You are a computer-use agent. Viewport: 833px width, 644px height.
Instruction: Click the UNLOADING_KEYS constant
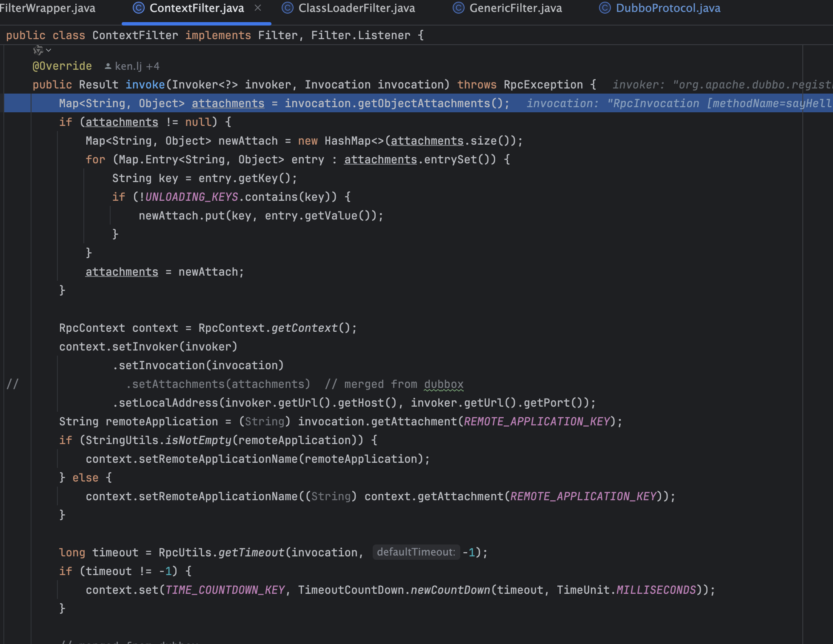pyautogui.click(x=191, y=197)
